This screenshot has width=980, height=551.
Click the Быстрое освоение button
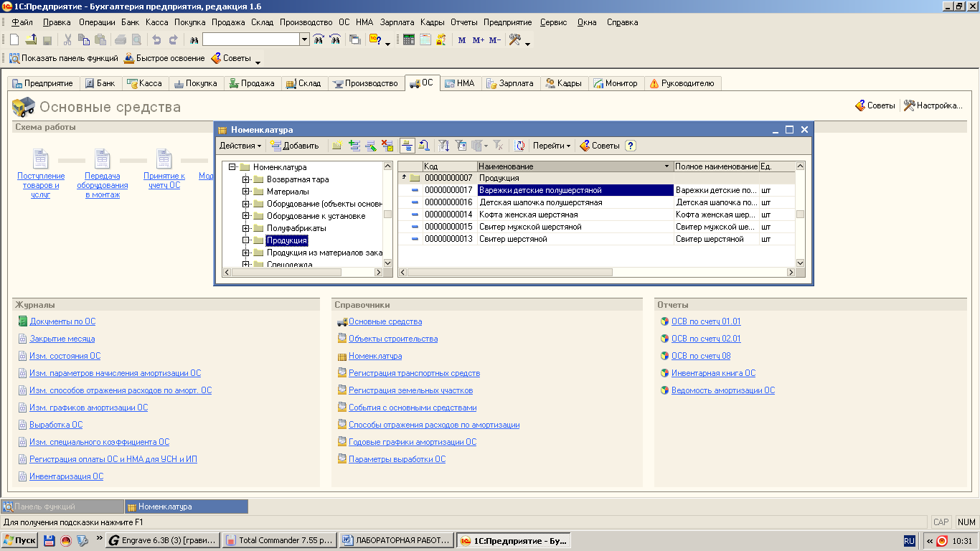click(164, 58)
